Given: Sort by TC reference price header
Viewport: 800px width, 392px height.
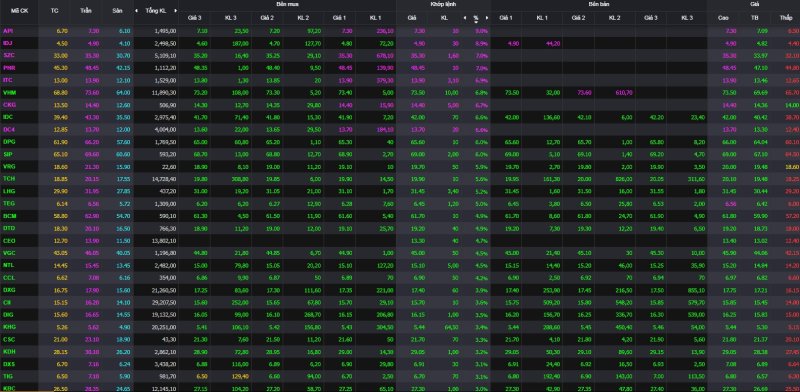Looking at the screenshot, I should pos(54,11).
